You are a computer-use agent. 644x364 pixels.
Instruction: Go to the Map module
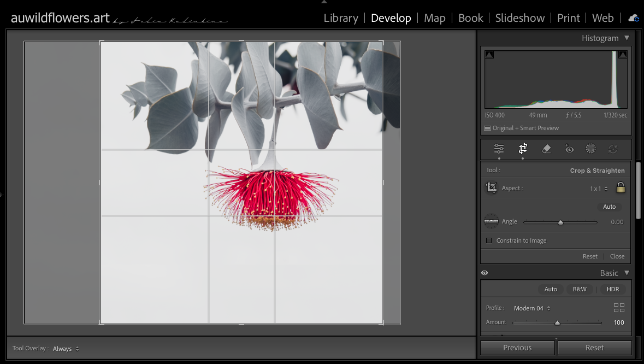click(x=435, y=18)
